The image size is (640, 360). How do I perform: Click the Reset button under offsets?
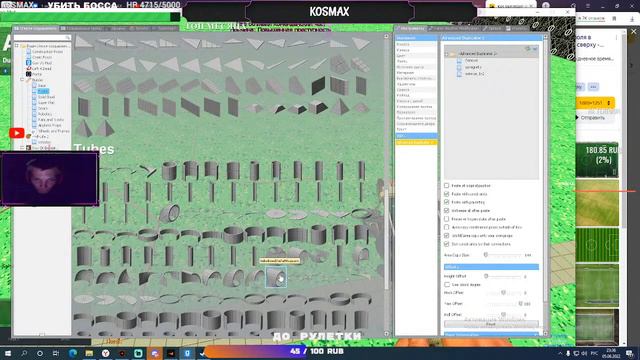[491, 324]
